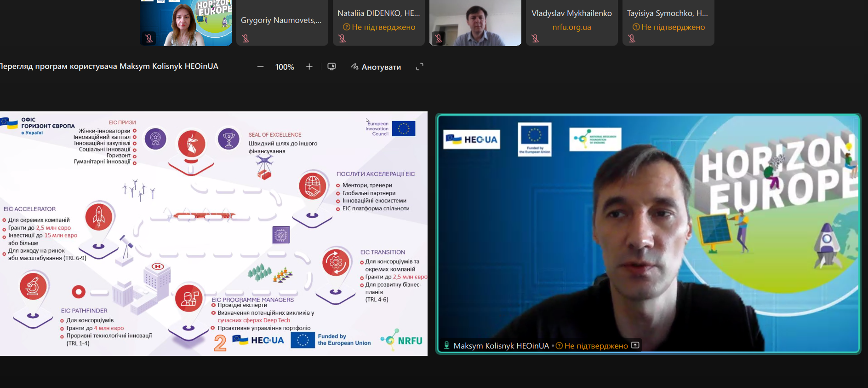Click nrfu.org.ua under Vladyslav Mykhailenko
The height and width of the screenshot is (388, 868).
(x=571, y=27)
